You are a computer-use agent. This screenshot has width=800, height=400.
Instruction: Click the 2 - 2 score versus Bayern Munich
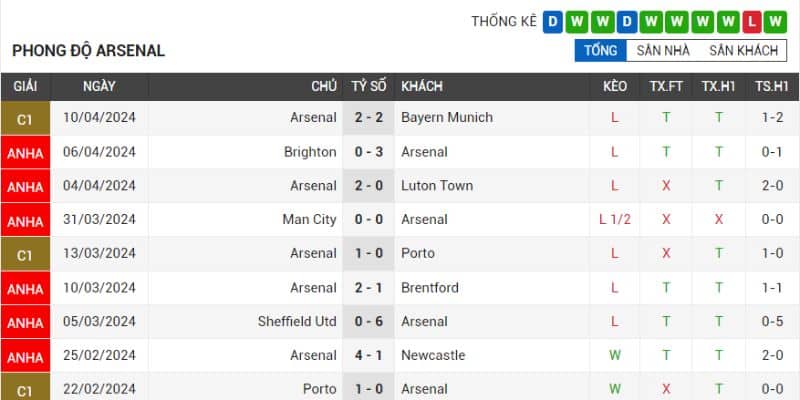coord(369,117)
